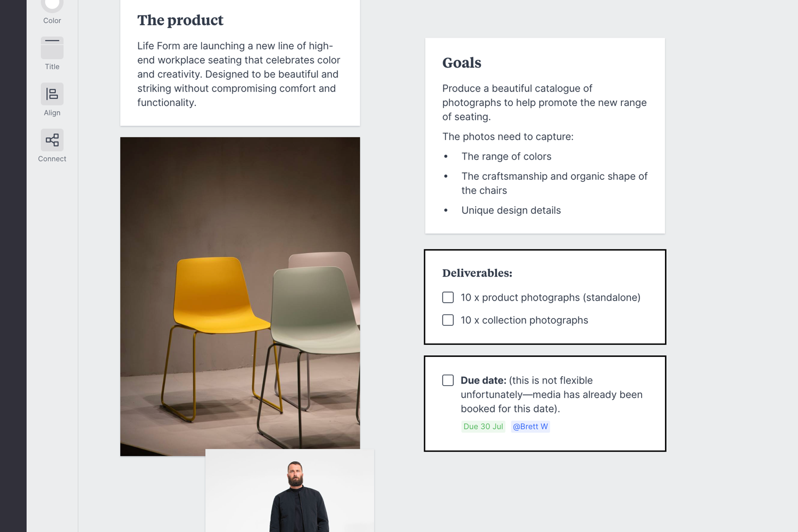Viewport: 798px width, 532px height.
Task: Click the Goals heading text
Action: pos(461,63)
